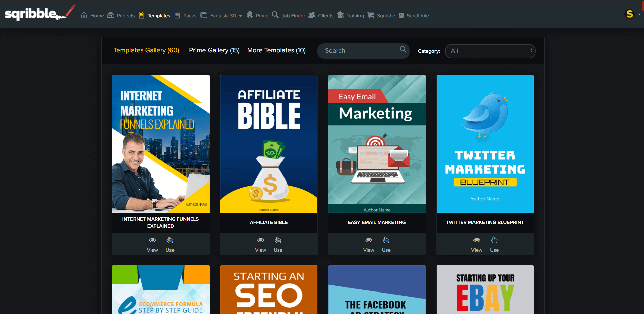
Task: Switch to More Templates (10) tab
Action: tap(276, 50)
